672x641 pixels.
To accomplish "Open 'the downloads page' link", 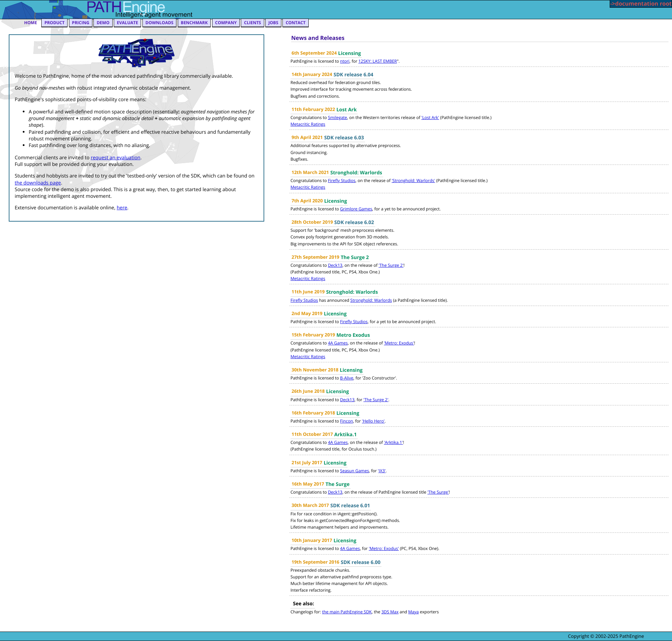I will tap(38, 183).
